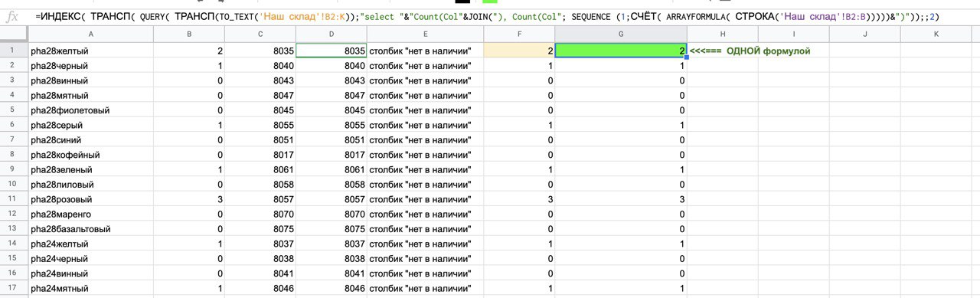Click cell 'pha28зеленый'

(x=91, y=169)
